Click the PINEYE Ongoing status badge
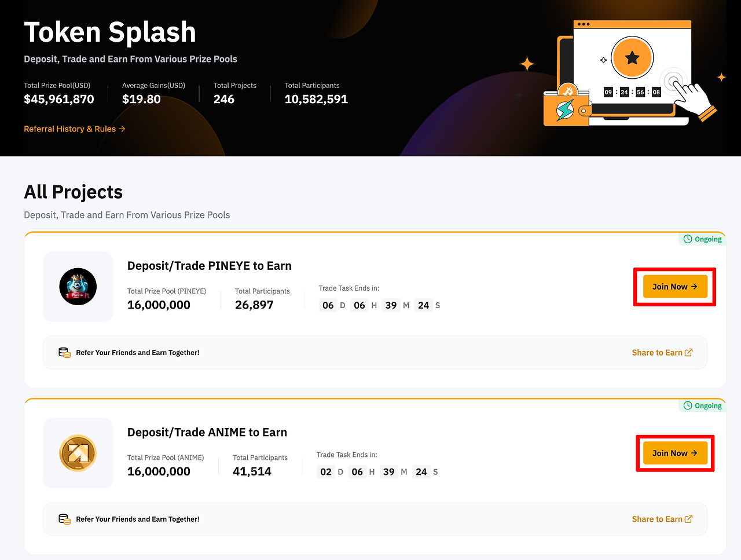The image size is (741, 560). pos(702,239)
